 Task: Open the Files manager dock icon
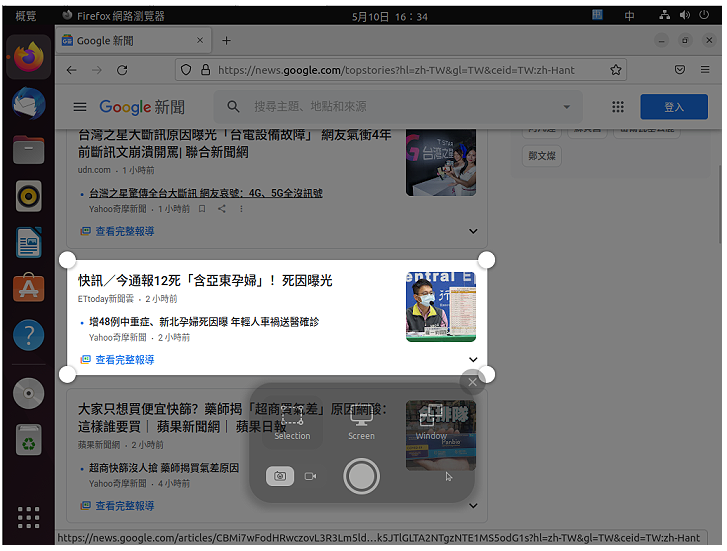29,150
